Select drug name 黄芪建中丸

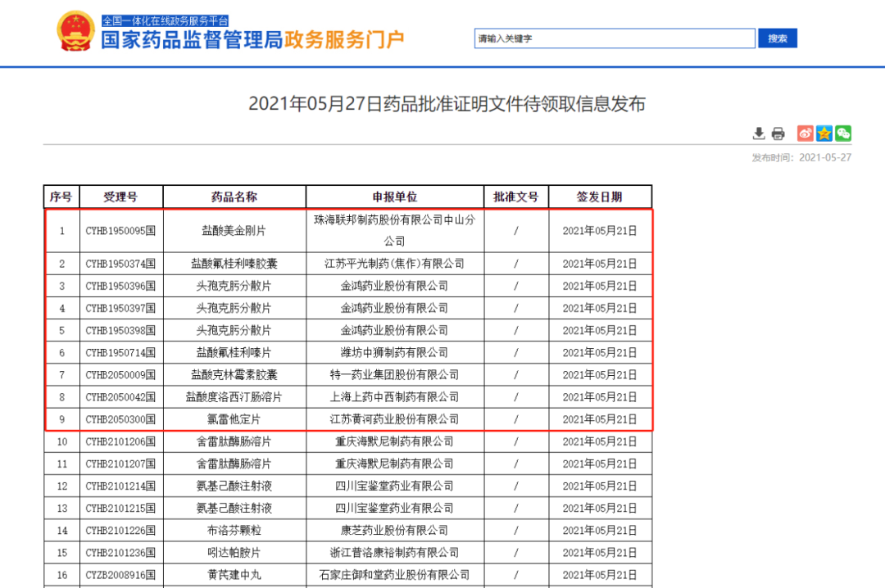pyautogui.click(x=234, y=575)
